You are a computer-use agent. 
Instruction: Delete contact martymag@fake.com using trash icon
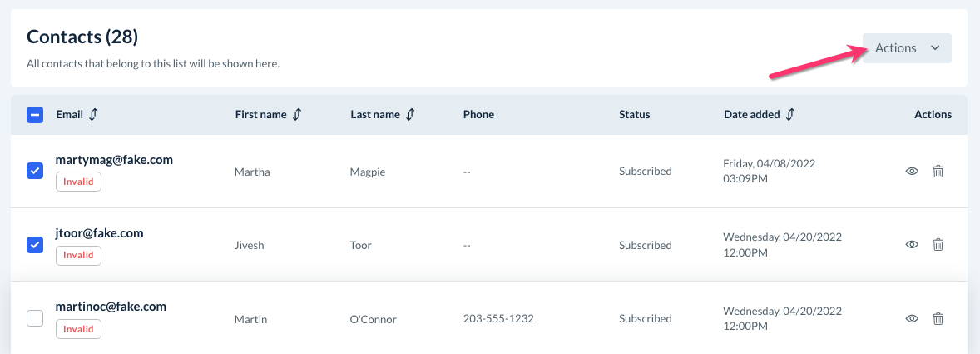(x=938, y=172)
